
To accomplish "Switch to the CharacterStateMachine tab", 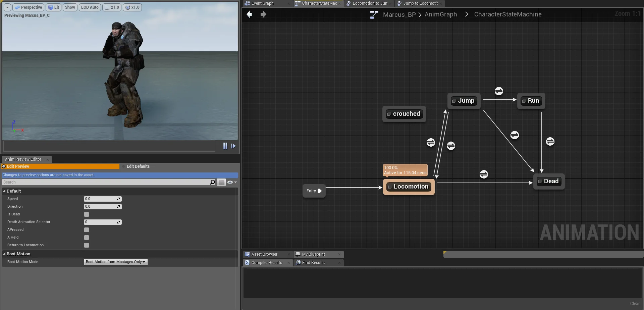I will coord(319,3).
